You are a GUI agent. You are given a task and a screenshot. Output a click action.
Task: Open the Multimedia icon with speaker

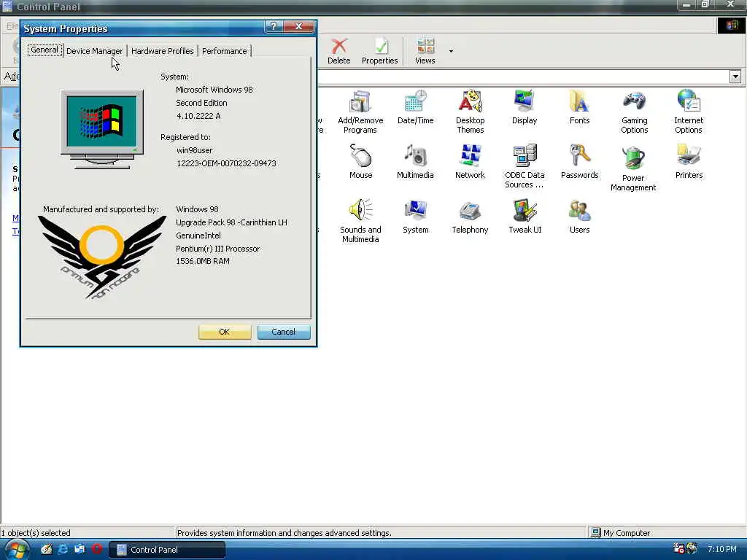click(x=415, y=161)
